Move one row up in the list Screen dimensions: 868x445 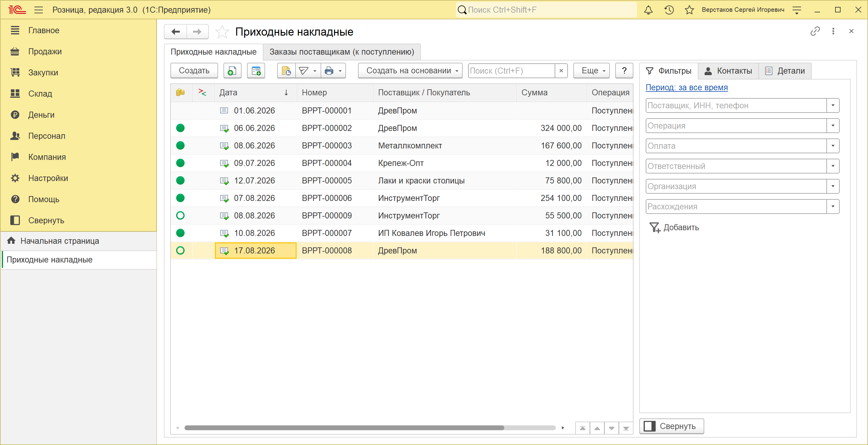point(597,428)
